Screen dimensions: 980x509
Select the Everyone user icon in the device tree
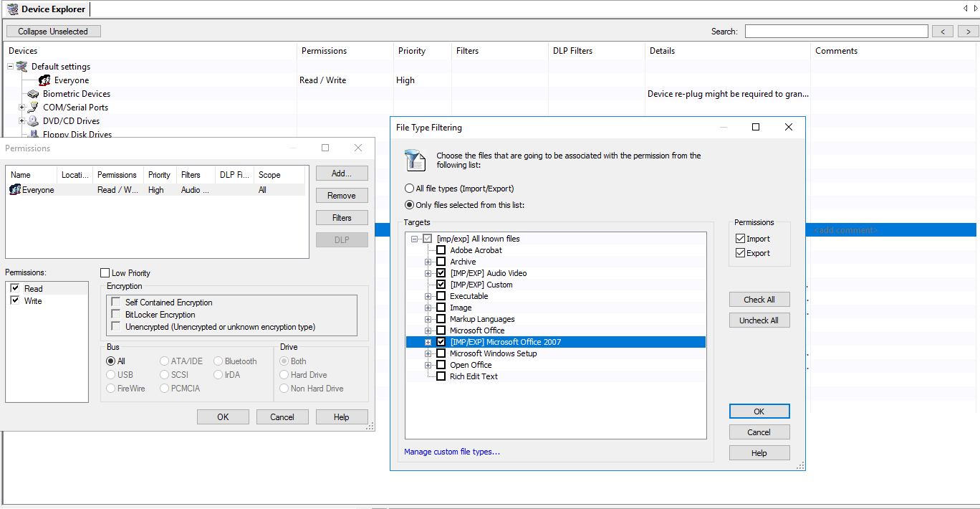click(43, 80)
